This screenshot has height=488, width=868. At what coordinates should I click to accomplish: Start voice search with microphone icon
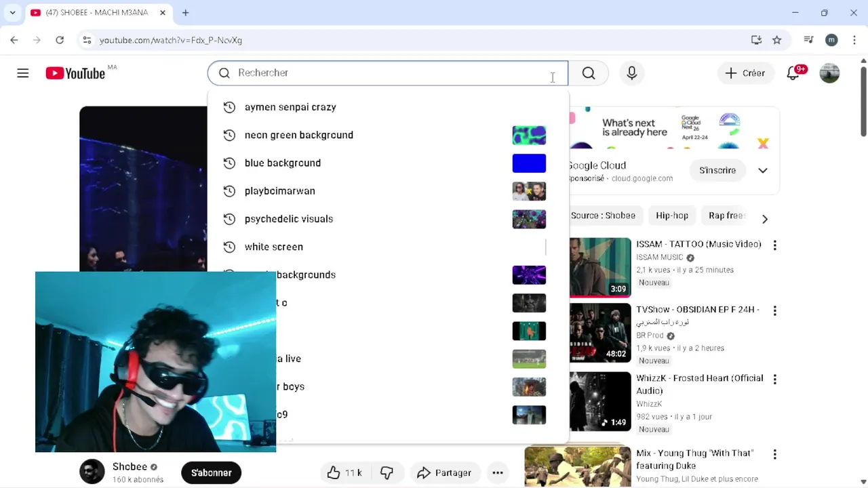[632, 73]
